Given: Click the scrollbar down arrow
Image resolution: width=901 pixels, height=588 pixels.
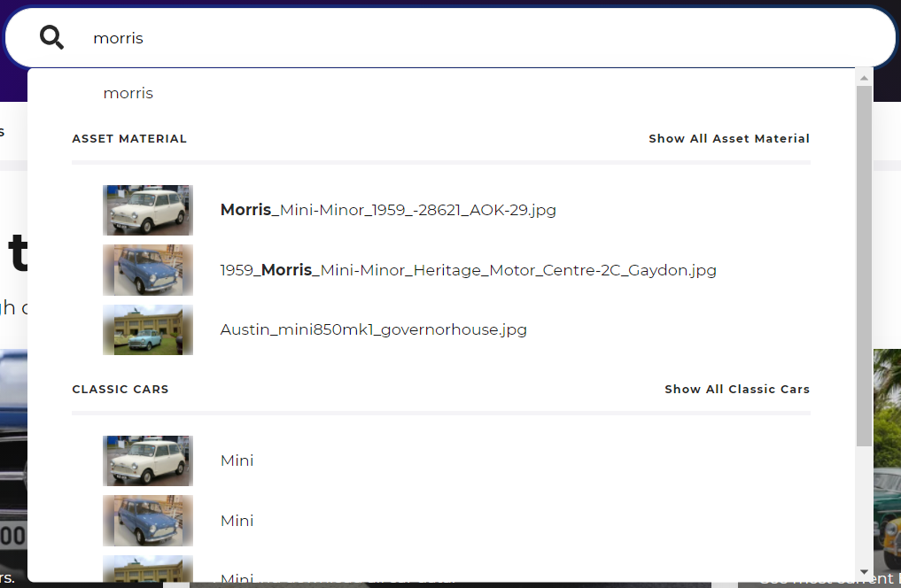Looking at the screenshot, I should tap(864, 572).
